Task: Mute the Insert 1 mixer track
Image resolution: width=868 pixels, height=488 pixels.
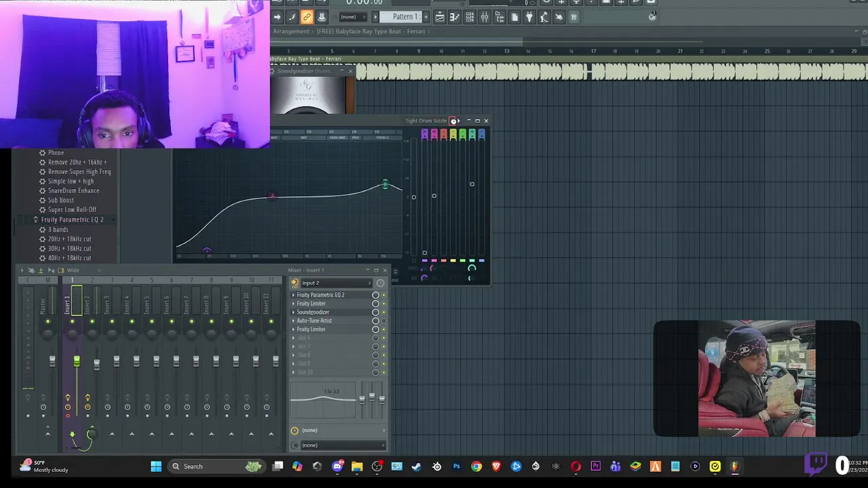Action: point(72,321)
